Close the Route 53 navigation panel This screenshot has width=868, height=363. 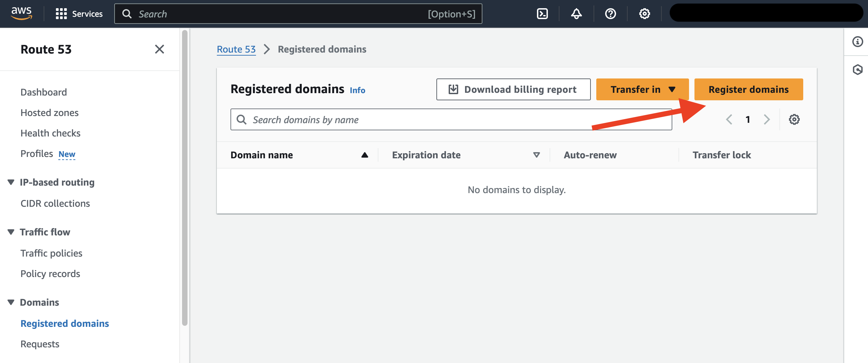point(159,49)
